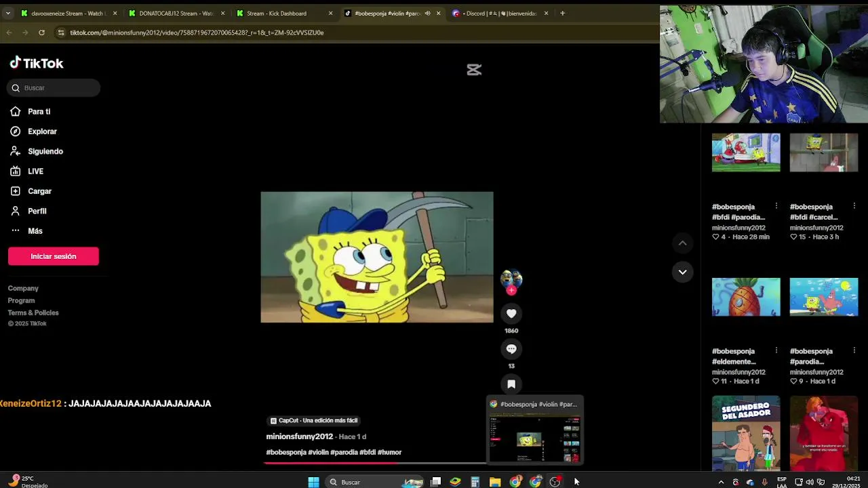The height and width of the screenshot is (488, 868).
Task: Show hidden system tray icons
Action: [721, 482]
